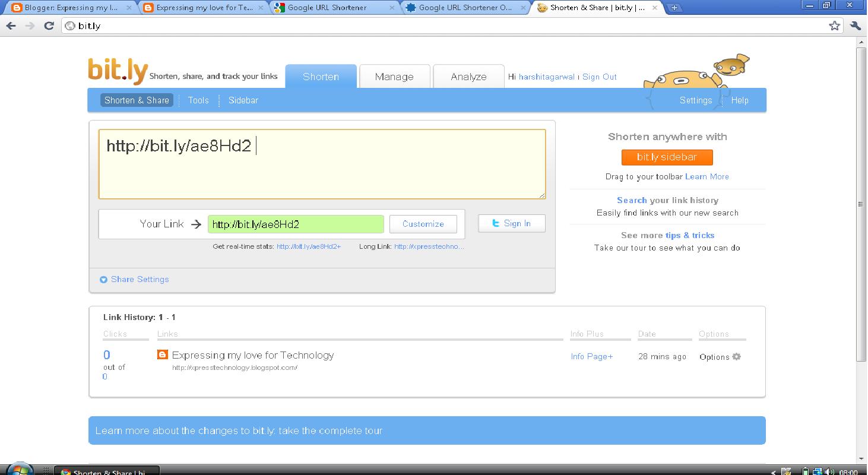This screenshot has width=868, height=475.
Task: Close the Blogger: Expressing my l... tab
Action: pos(129,8)
